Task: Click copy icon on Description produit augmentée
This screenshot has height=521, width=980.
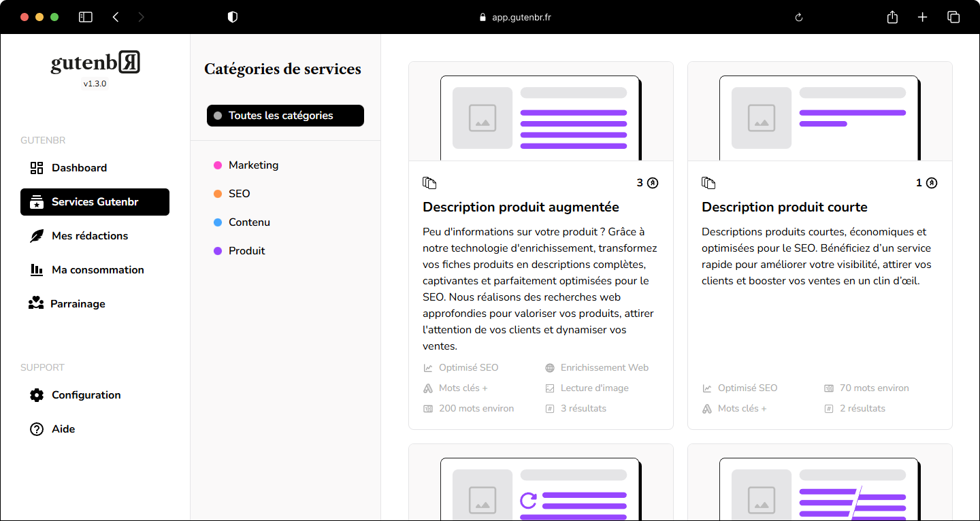Action: click(429, 183)
